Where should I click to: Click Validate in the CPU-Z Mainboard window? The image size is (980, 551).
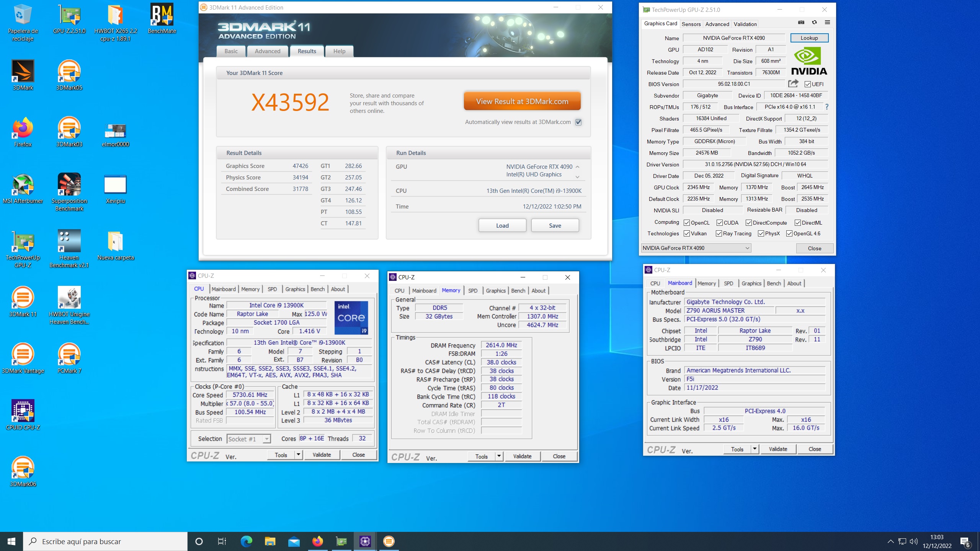pyautogui.click(x=778, y=449)
